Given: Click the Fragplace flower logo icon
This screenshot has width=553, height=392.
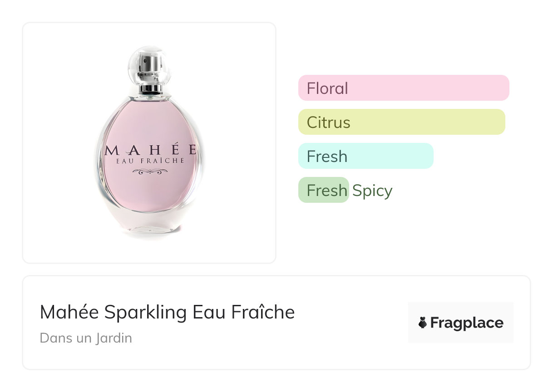Looking at the screenshot, I should [x=423, y=323].
